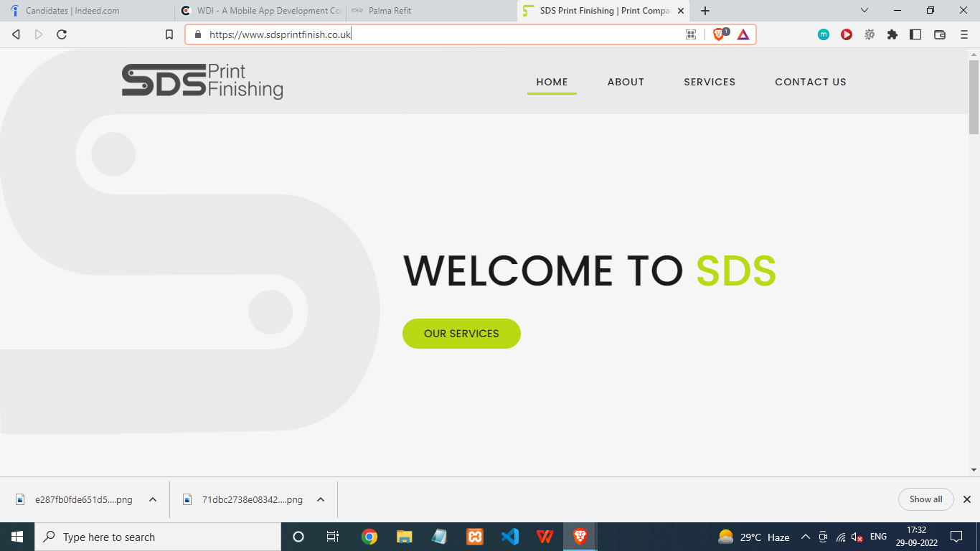This screenshot has width=980, height=551.
Task: Open Brave Shields lion icon
Action: coord(720,34)
